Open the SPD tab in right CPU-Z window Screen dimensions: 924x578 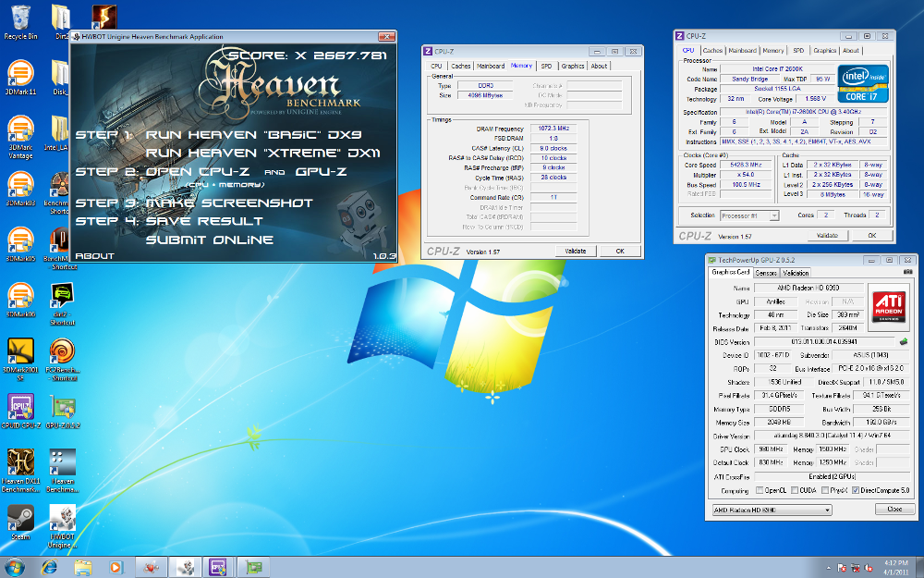[798, 51]
